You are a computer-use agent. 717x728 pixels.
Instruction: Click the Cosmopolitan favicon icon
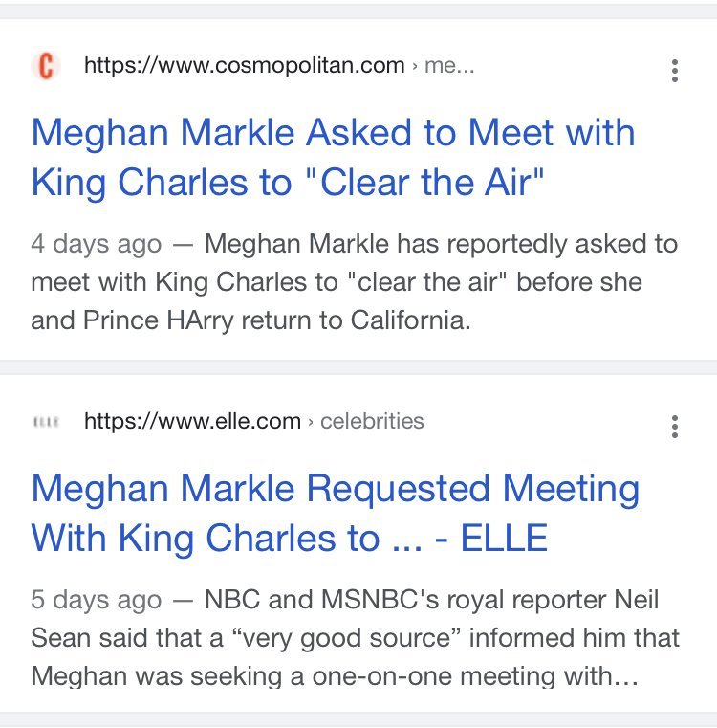[45, 67]
